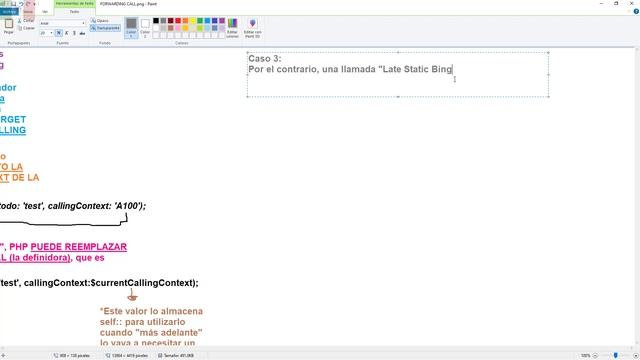Pick the orange color swatch

(x=185, y=20)
